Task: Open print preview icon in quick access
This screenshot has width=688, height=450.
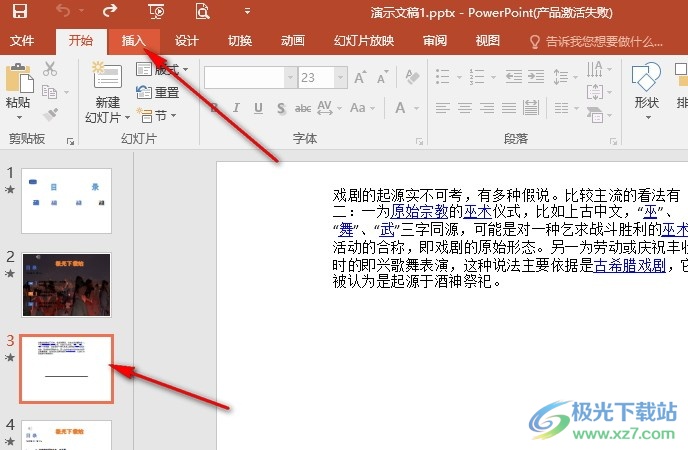Action: tap(202, 11)
